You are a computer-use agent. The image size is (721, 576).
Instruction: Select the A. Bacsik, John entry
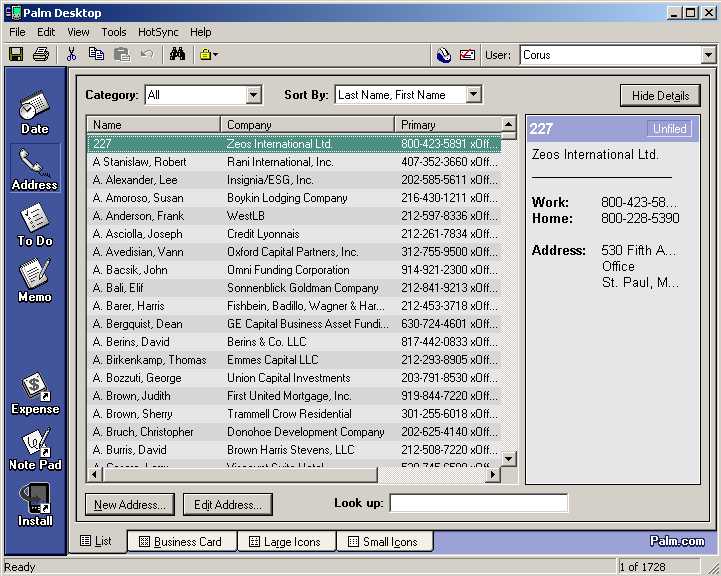pyautogui.click(x=294, y=269)
